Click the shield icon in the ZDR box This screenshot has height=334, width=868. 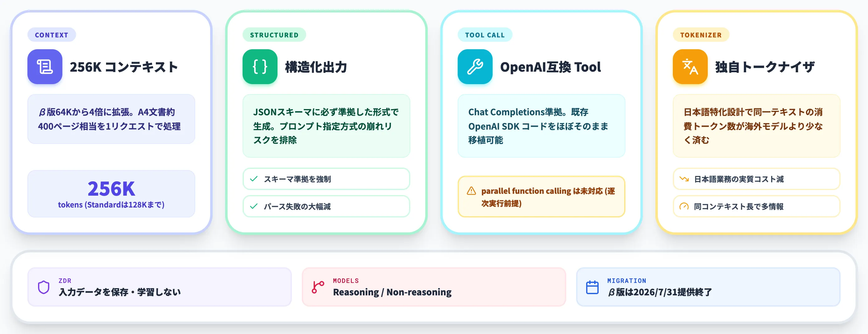pyautogui.click(x=44, y=287)
